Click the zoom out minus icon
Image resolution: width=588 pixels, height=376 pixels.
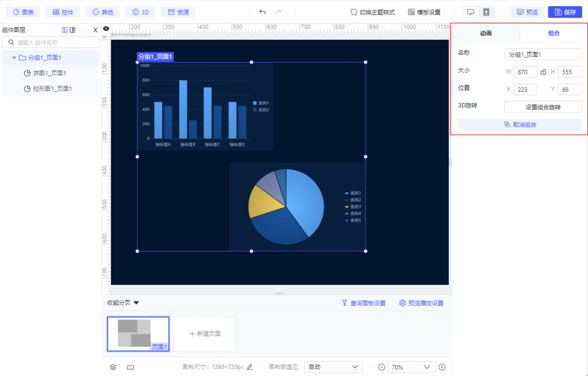(x=382, y=367)
